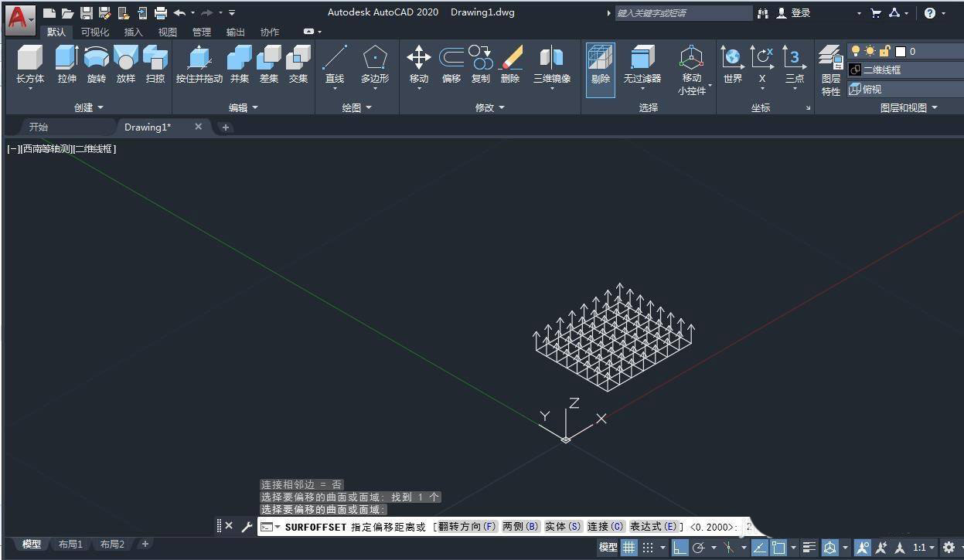Choose the 两侧(B) command option
This screenshot has height=560, width=964.
[x=520, y=526]
